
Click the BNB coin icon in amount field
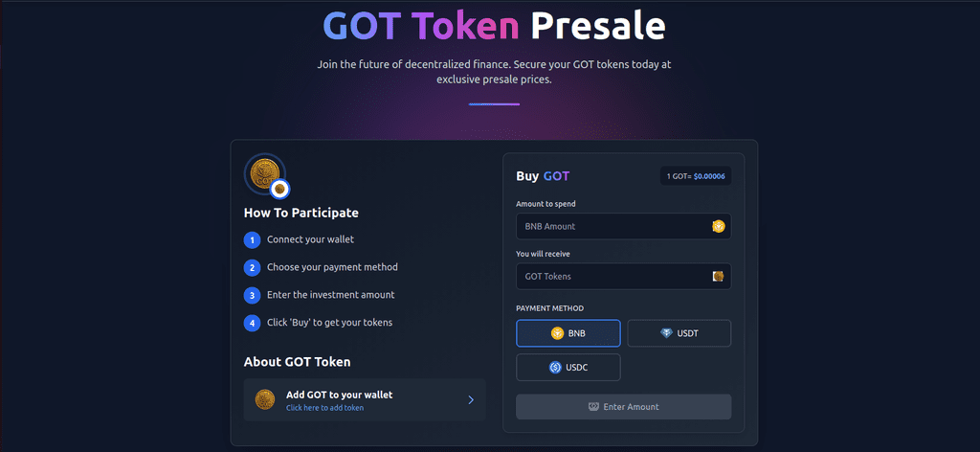718,226
